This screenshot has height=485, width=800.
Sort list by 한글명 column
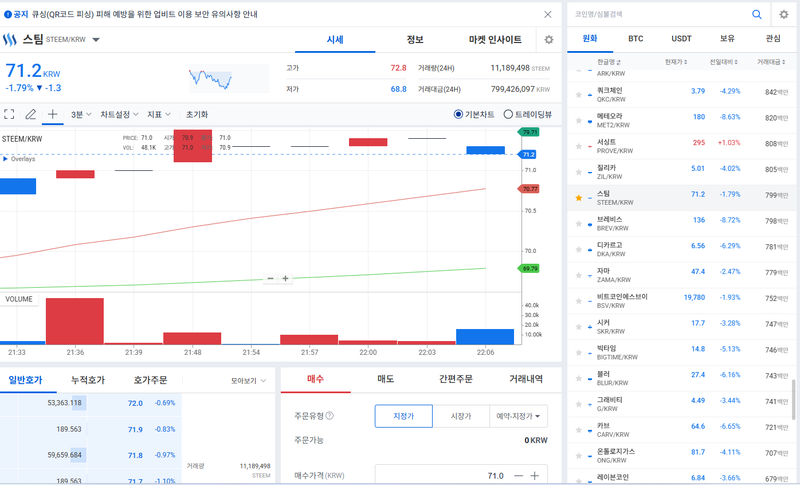coord(609,62)
